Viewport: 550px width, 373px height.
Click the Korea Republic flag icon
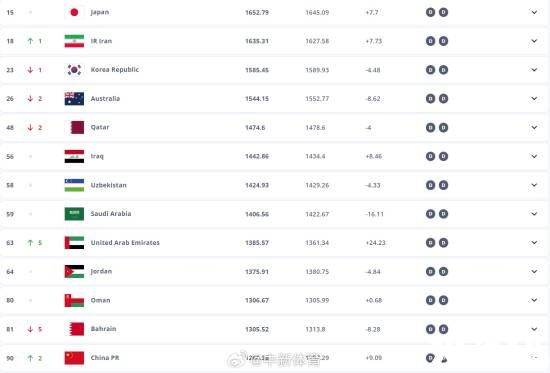(x=74, y=70)
